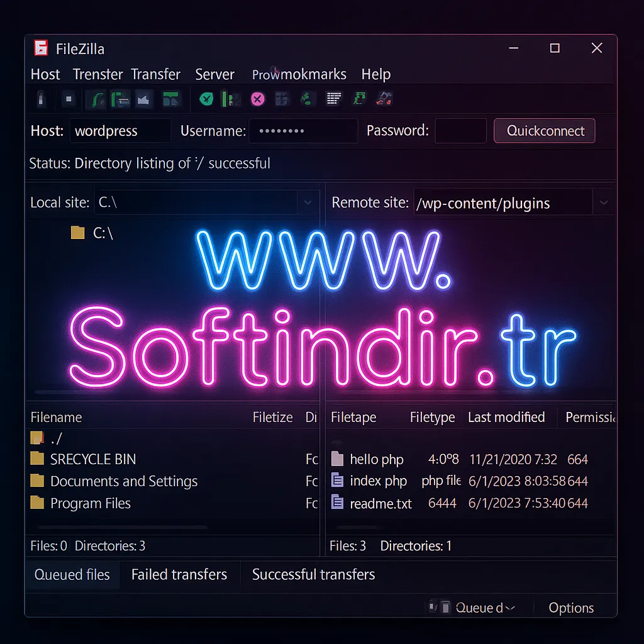
Task: Select the hello php file name
Action: click(x=377, y=459)
